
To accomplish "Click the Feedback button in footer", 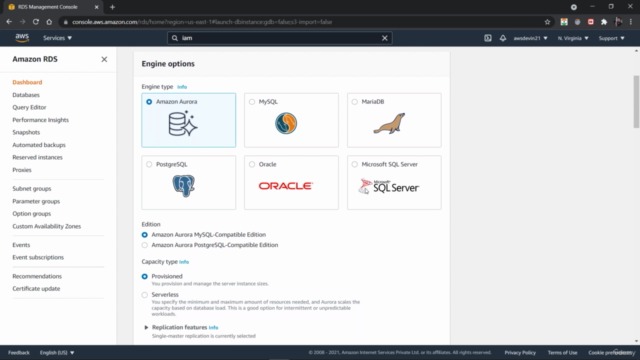I will pyautogui.click(x=19, y=353).
